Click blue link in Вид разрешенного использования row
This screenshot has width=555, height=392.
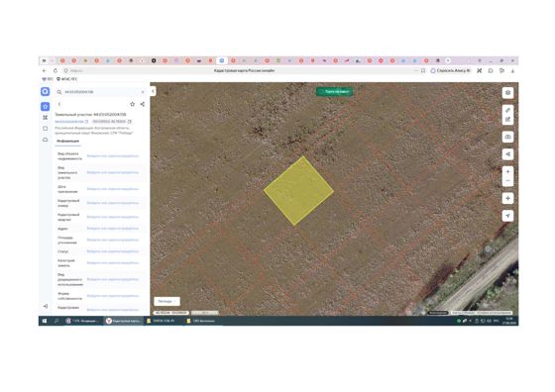click(x=113, y=279)
